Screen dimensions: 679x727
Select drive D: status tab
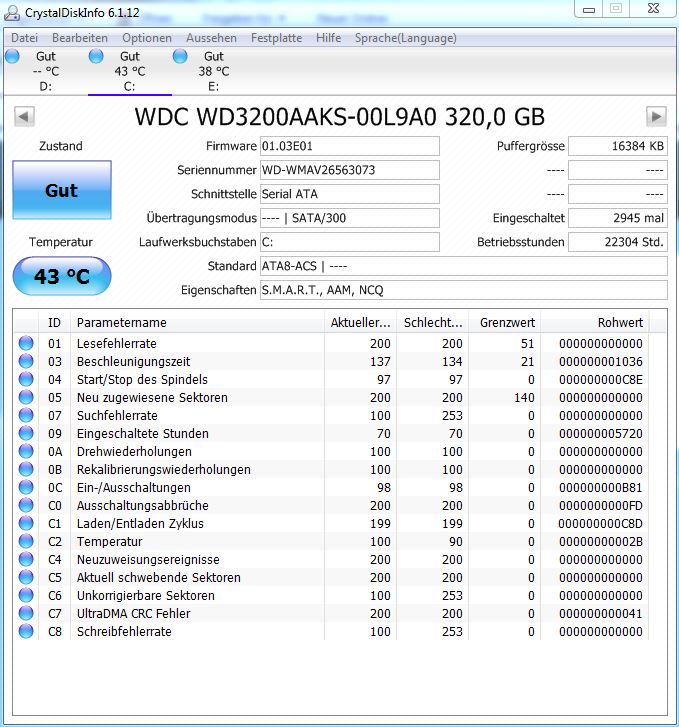pyautogui.click(x=46, y=71)
